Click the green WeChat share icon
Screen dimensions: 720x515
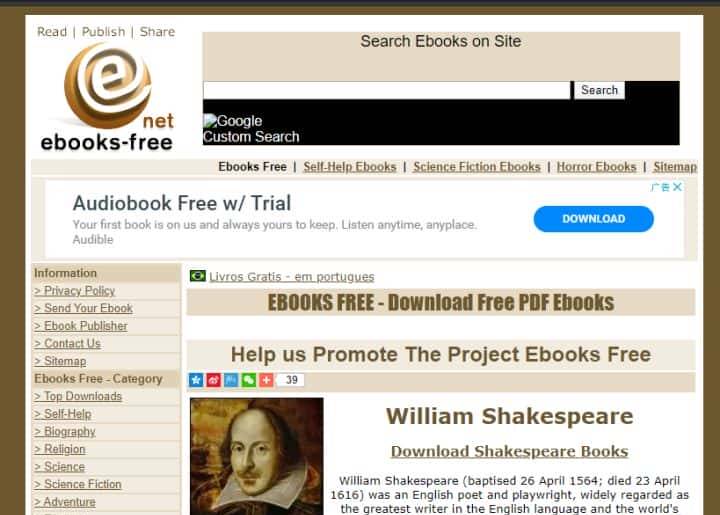[249, 380]
